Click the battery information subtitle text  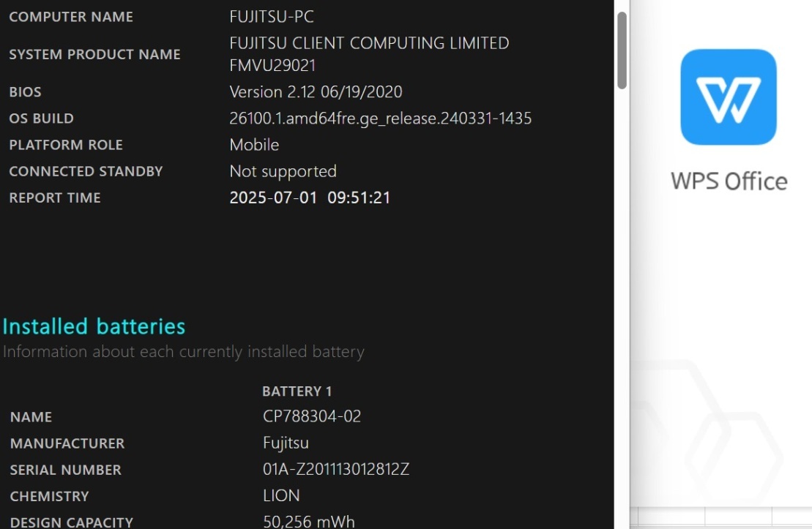(183, 352)
